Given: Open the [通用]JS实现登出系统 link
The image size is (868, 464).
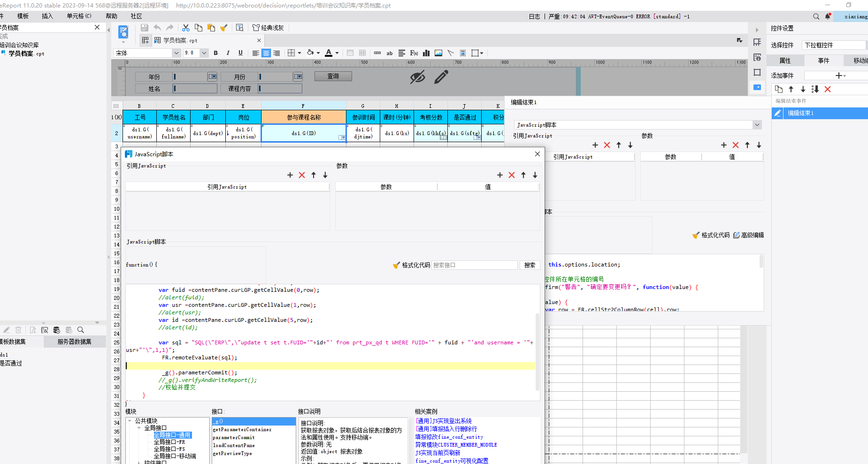Looking at the screenshot, I should click(444, 421).
